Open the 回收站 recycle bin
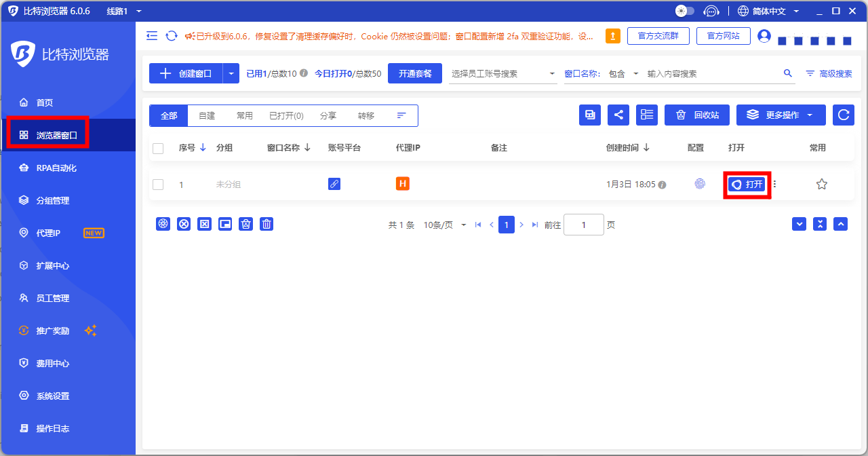868x456 pixels. [x=697, y=115]
